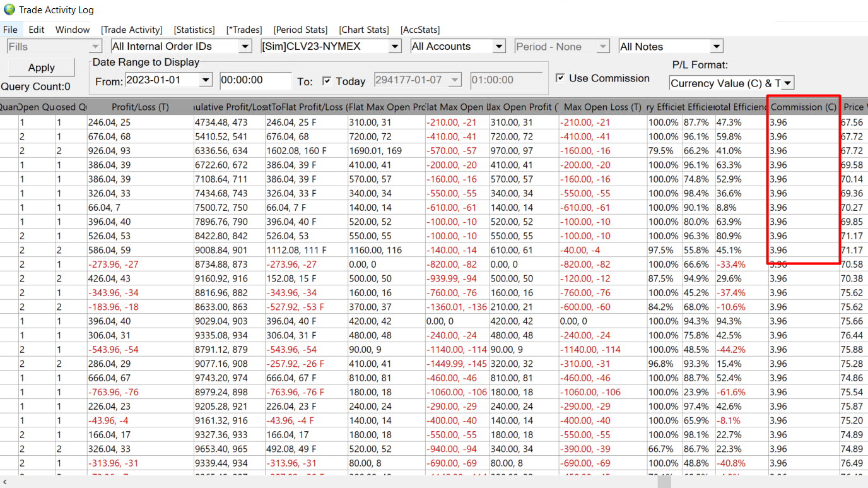The height and width of the screenshot is (488, 868).
Task: Open the P/L Format dropdown
Action: tap(788, 83)
